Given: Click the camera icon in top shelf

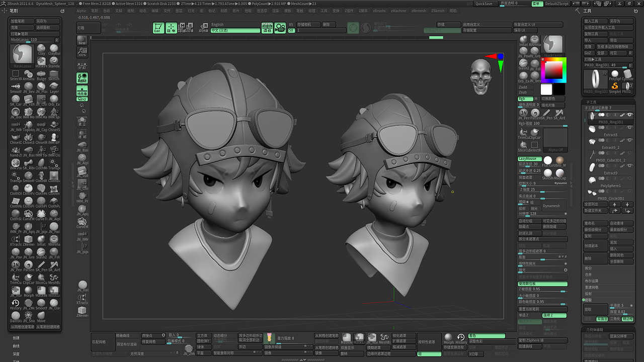Looking at the screenshot, I should click(280, 28).
